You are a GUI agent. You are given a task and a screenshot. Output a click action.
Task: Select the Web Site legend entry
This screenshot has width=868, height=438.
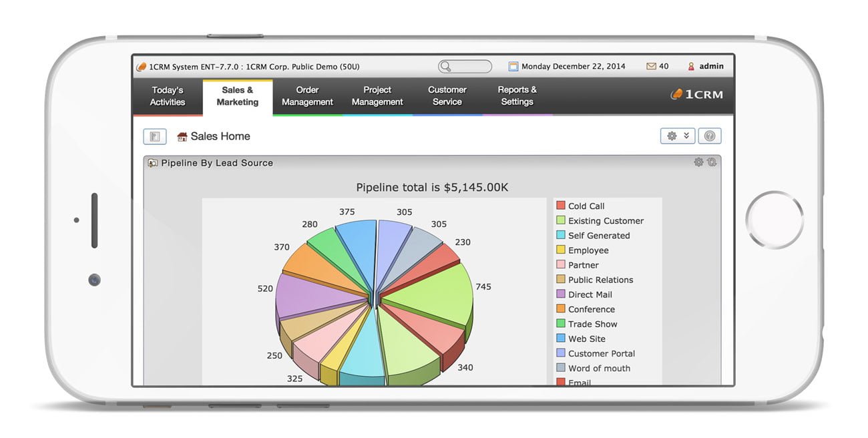coord(582,339)
